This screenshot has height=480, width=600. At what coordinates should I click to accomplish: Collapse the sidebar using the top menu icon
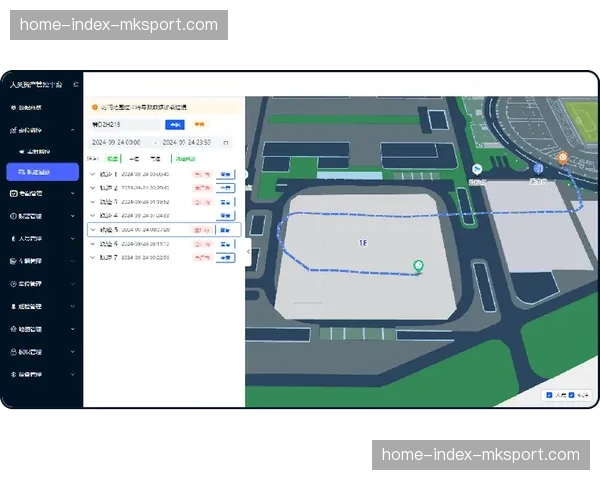tap(76, 85)
